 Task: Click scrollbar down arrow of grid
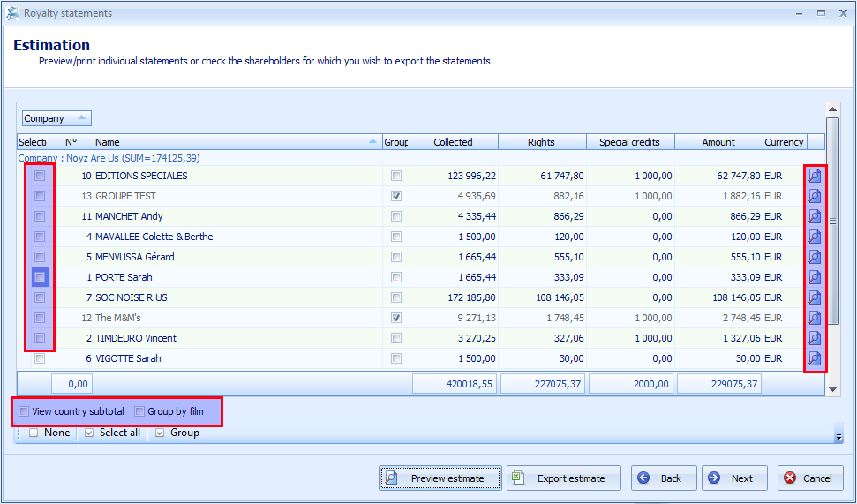[833, 389]
